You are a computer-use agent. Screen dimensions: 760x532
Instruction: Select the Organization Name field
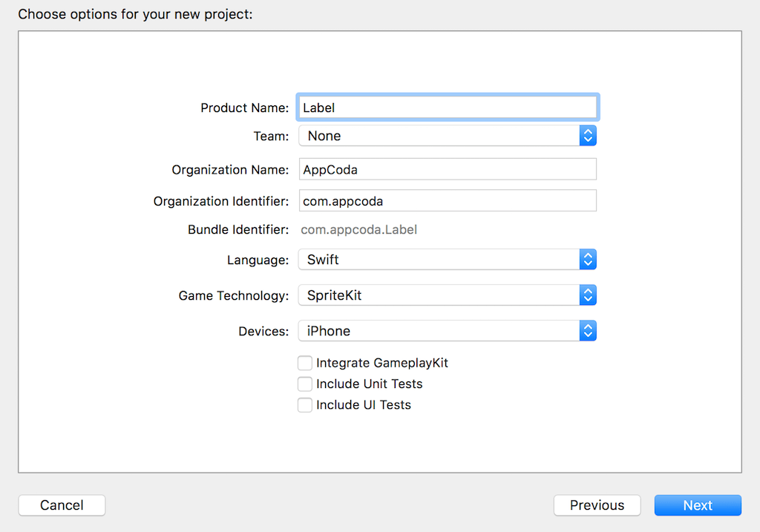tap(445, 168)
